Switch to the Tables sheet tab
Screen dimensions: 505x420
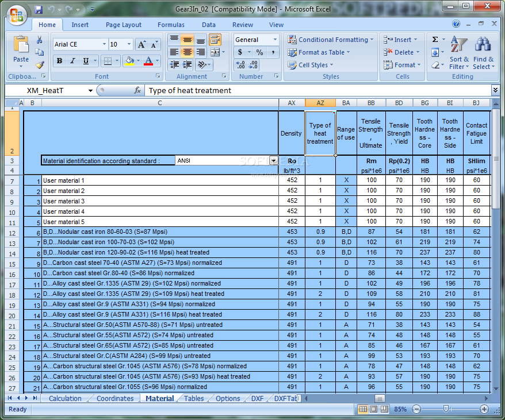(194, 398)
